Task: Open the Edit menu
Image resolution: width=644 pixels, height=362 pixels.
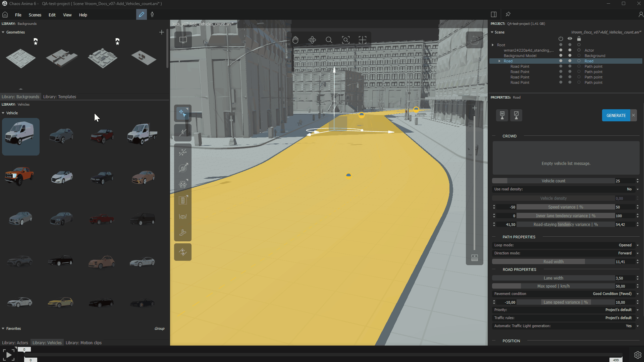Action: [52, 15]
